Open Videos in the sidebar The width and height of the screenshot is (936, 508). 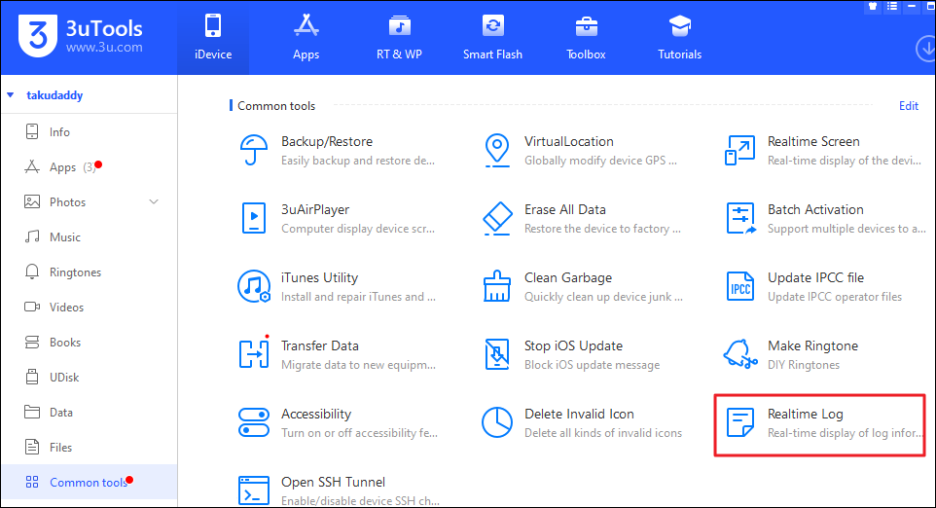(x=89, y=307)
